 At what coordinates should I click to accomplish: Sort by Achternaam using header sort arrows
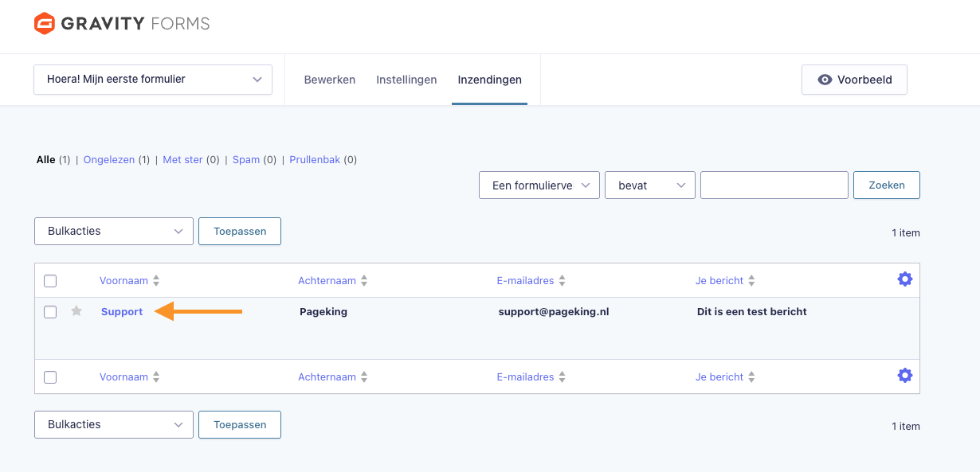(364, 281)
